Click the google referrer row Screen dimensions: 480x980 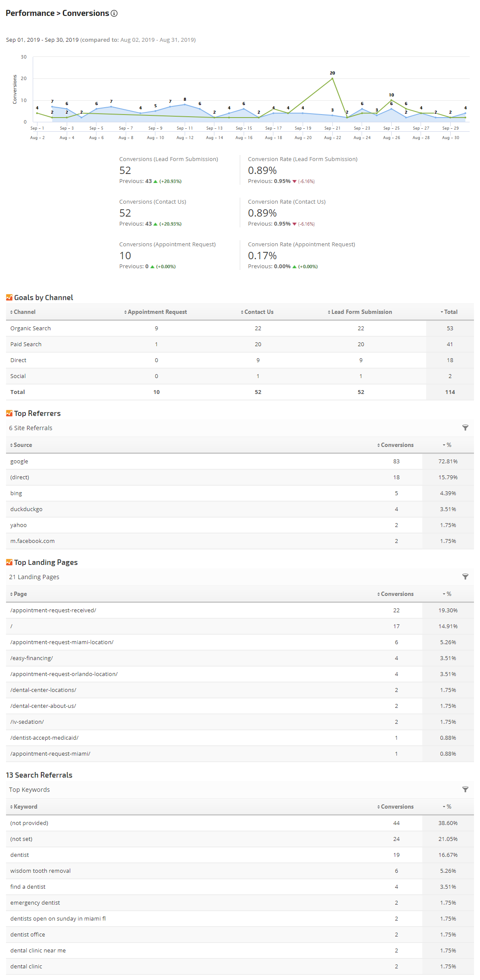[19, 461]
